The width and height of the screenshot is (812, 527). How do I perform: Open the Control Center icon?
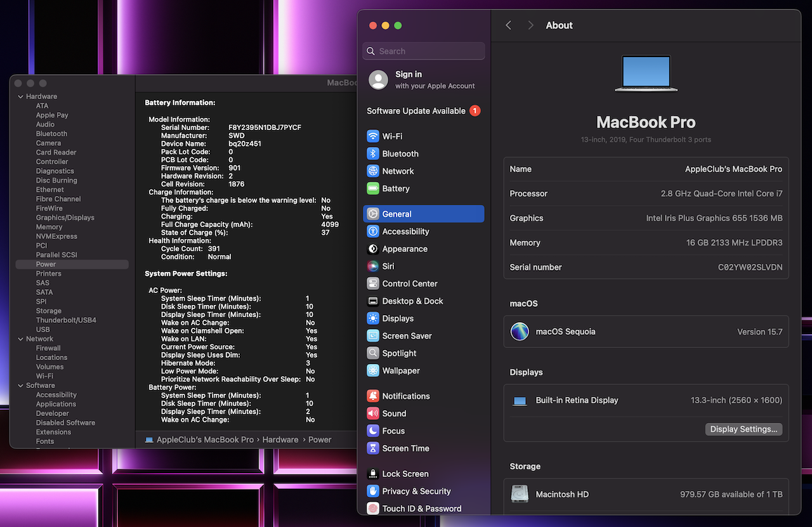point(373,283)
